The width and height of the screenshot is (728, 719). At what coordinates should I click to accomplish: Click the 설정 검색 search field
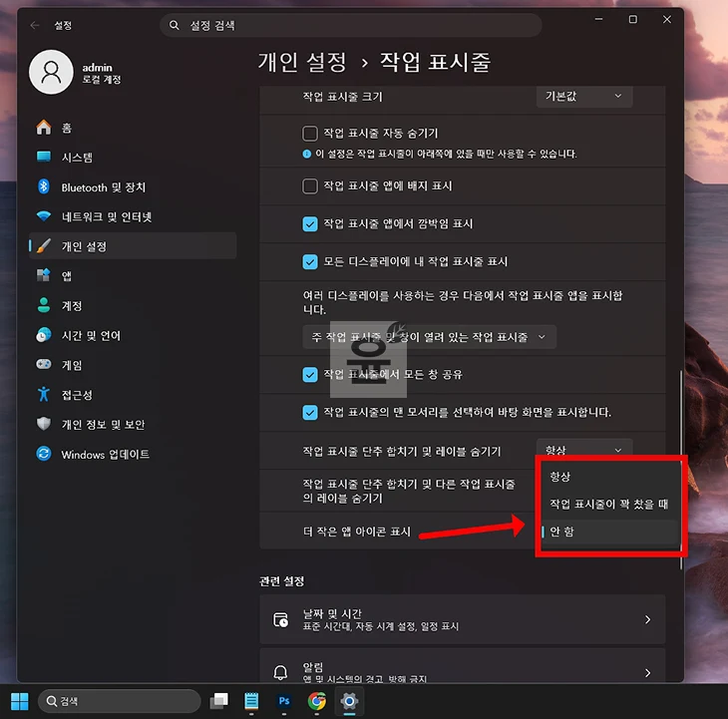pyautogui.click(x=351, y=25)
